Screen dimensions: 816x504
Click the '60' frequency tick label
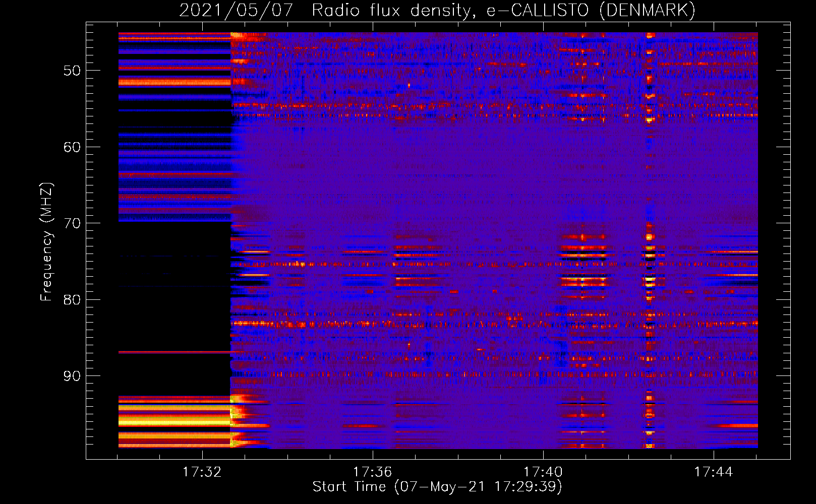click(72, 147)
